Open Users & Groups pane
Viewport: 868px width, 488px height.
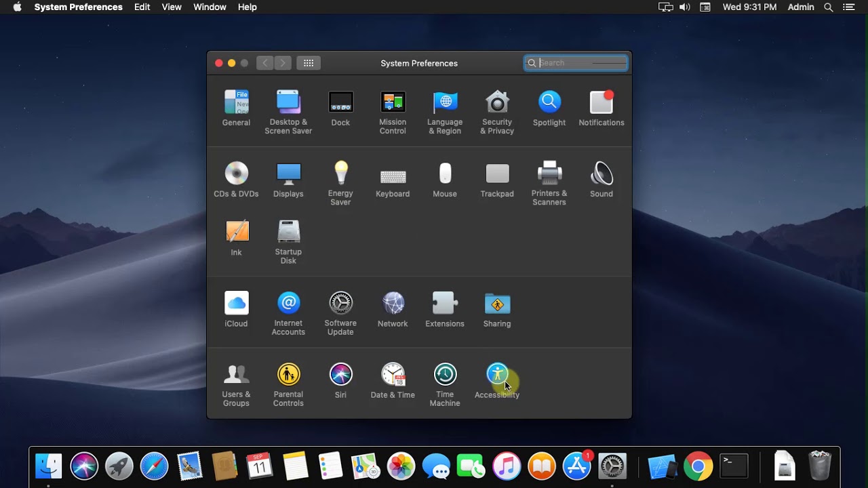(236, 384)
